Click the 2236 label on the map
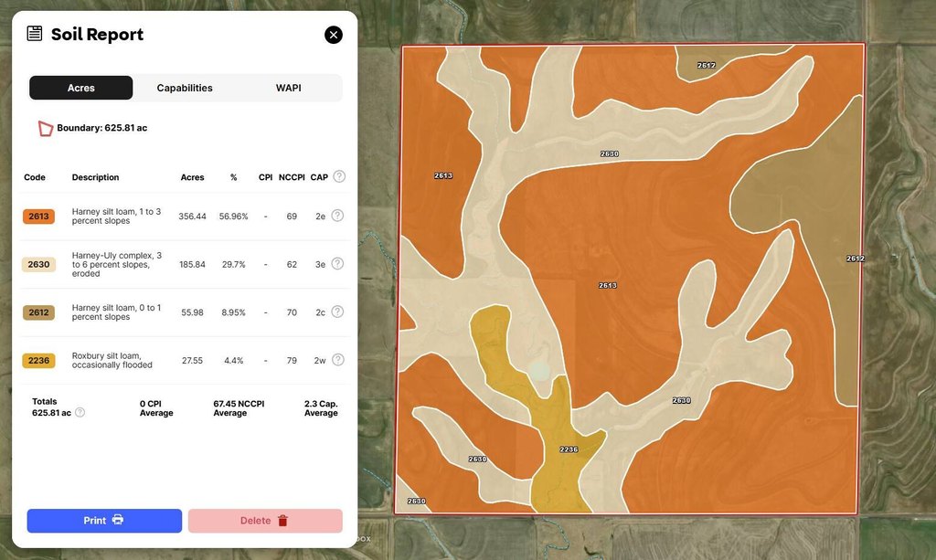The image size is (936, 560). (x=569, y=449)
